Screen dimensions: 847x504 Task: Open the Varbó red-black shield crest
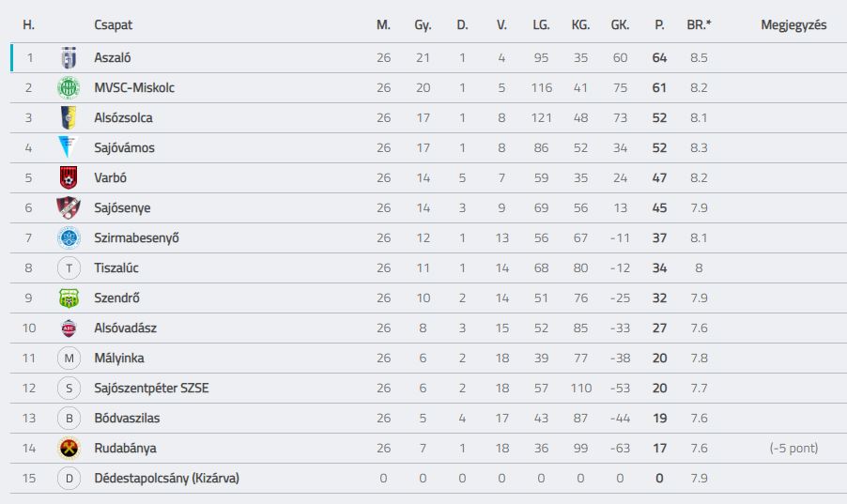click(x=69, y=177)
